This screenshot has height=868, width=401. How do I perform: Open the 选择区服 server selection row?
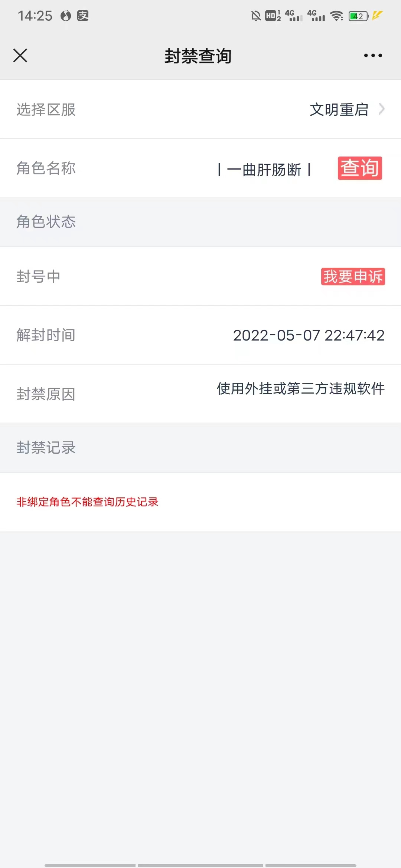point(200,109)
